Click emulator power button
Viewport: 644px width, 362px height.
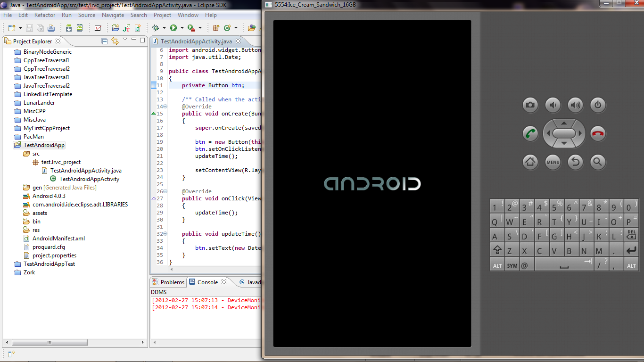(598, 105)
